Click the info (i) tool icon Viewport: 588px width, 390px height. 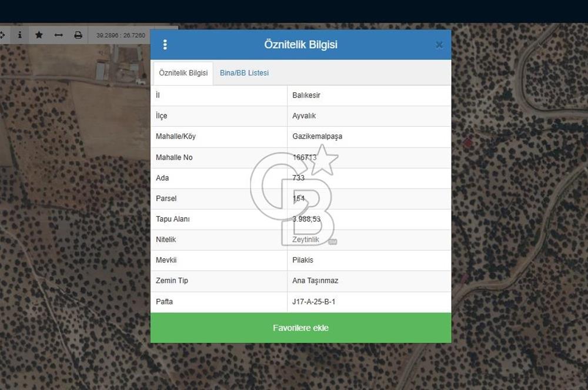[x=19, y=35]
